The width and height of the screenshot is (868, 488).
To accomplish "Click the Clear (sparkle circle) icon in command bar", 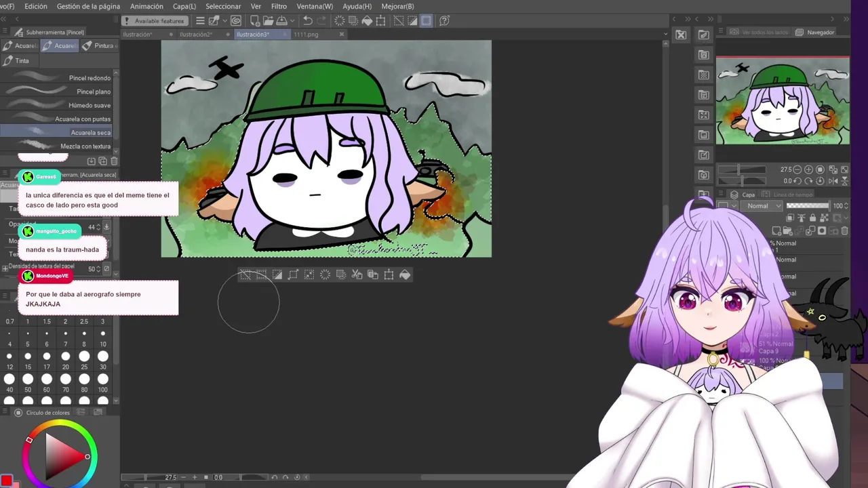I will [x=339, y=21].
